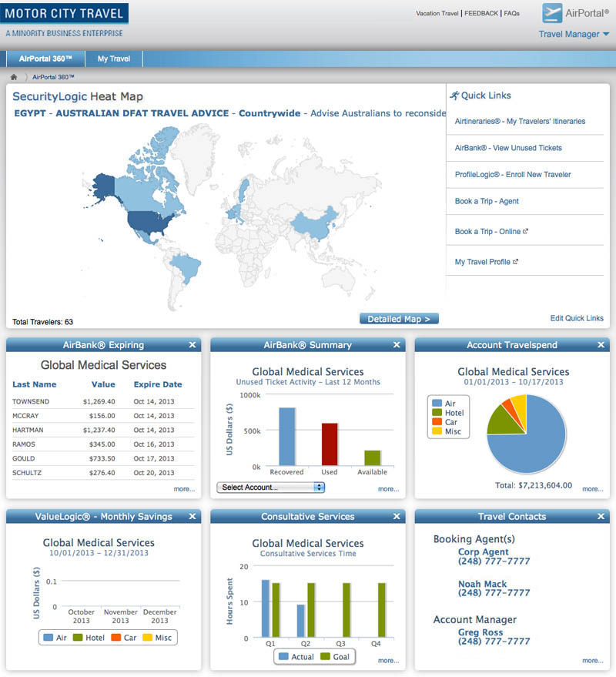This screenshot has width=616, height=677.
Task: Click the Egypt travel advice ticker headline
Action: point(229,113)
